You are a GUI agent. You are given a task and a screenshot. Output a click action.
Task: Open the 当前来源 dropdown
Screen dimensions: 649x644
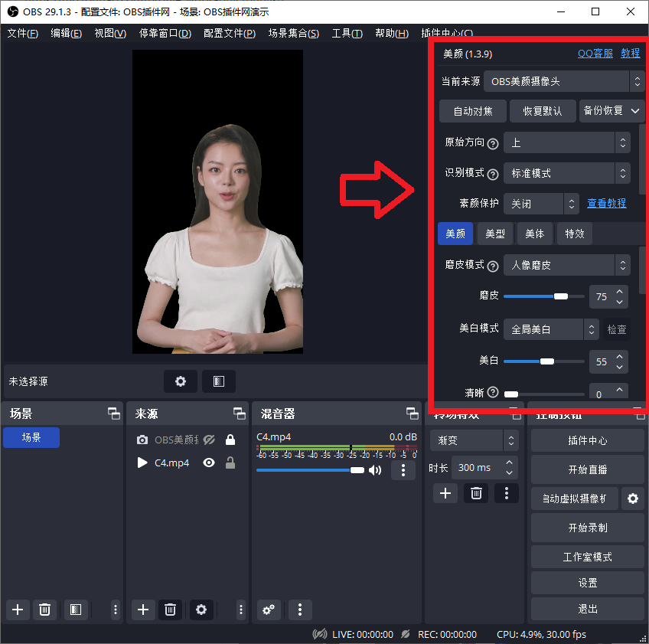[x=564, y=81]
